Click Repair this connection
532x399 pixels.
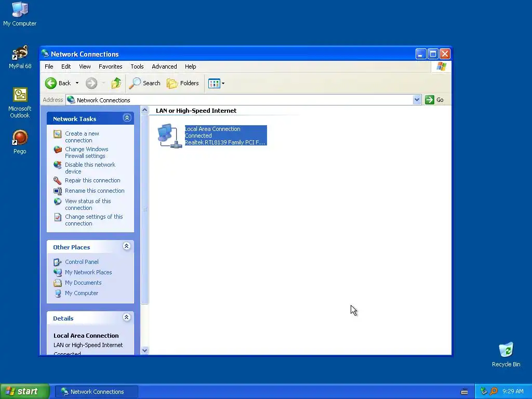(x=92, y=180)
